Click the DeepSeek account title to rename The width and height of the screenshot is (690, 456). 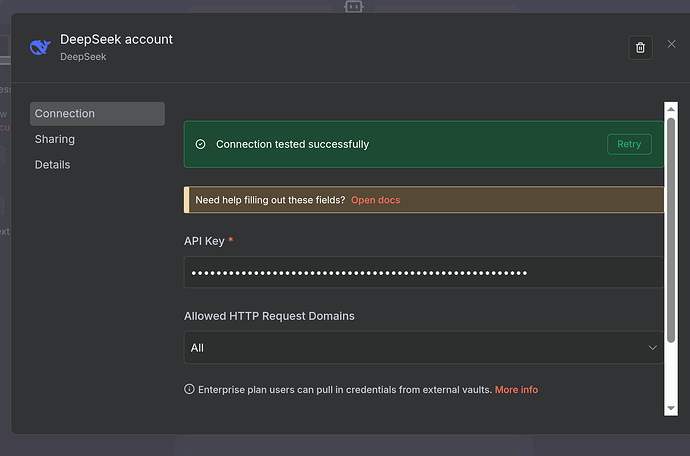coord(116,39)
